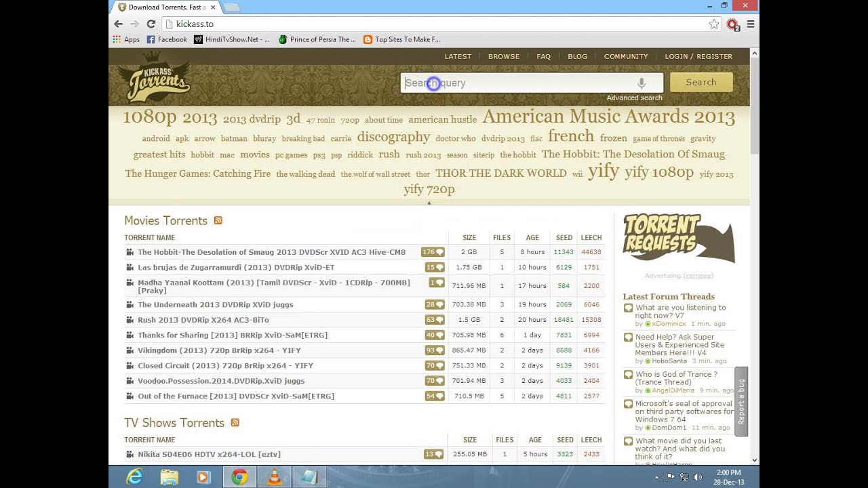Sort movies by the AGE column header
The width and height of the screenshot is (868, 488).
[x=532, y=237]
